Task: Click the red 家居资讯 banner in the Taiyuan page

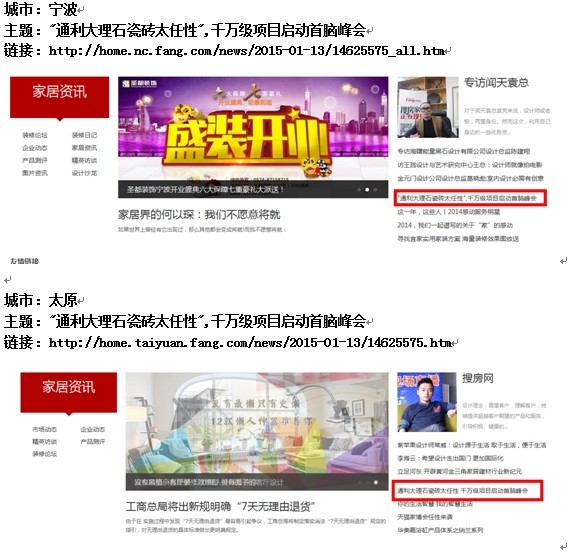Action: click(68, 392)
